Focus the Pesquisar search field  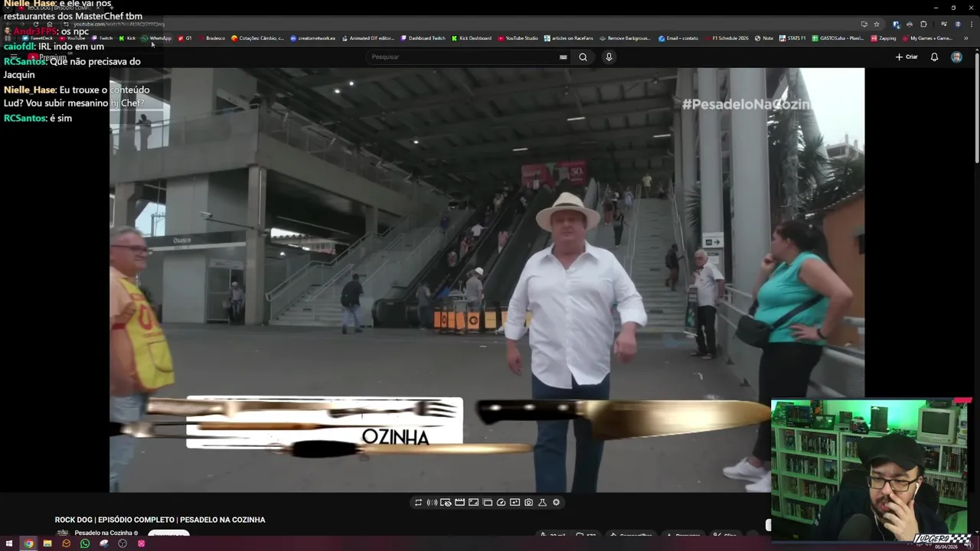point(467,57)
